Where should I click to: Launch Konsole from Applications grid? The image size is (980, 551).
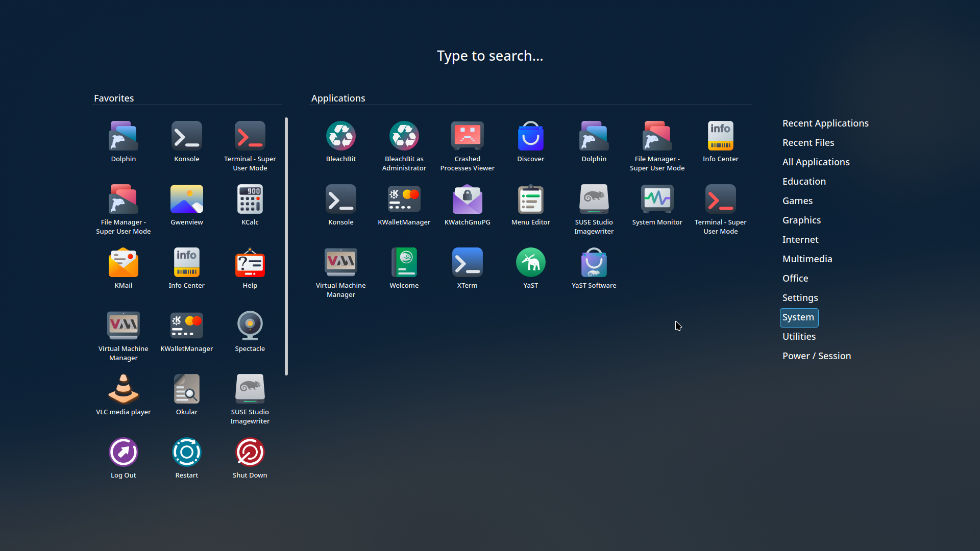[341, 205]
